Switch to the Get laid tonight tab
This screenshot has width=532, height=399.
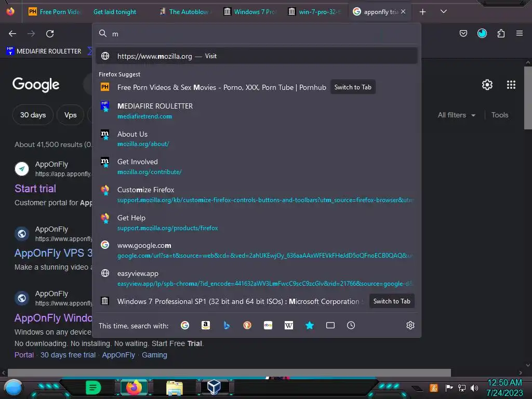click(115, 12)
